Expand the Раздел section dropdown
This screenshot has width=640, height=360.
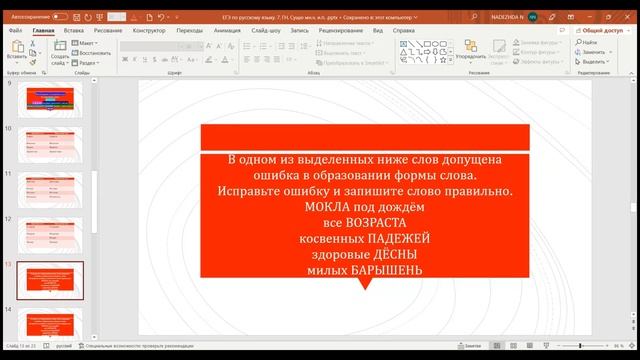coord(86,63)
